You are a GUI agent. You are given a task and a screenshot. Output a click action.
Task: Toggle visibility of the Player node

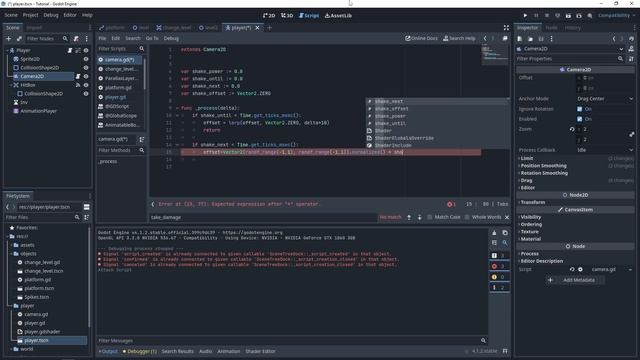[x=86, y=51]
